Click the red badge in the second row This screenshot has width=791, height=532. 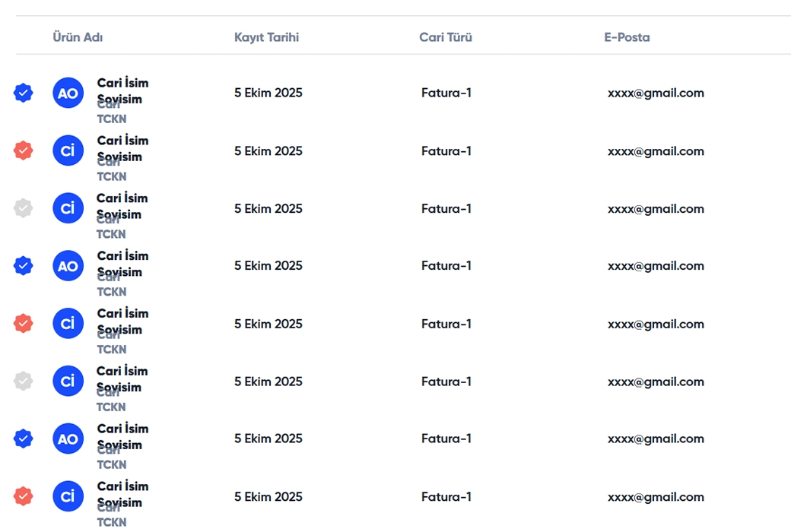click(x=24, y=150)
